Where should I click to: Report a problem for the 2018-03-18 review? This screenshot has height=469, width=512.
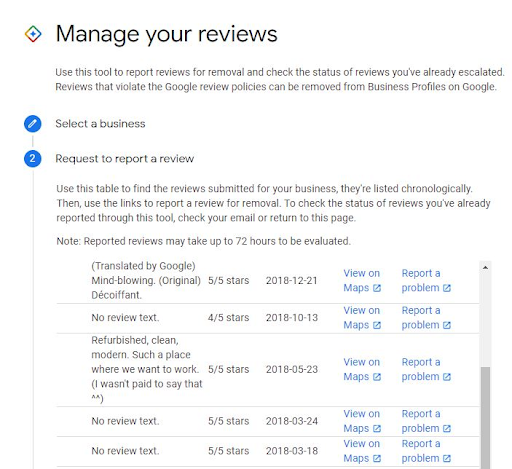coord(426,451)
